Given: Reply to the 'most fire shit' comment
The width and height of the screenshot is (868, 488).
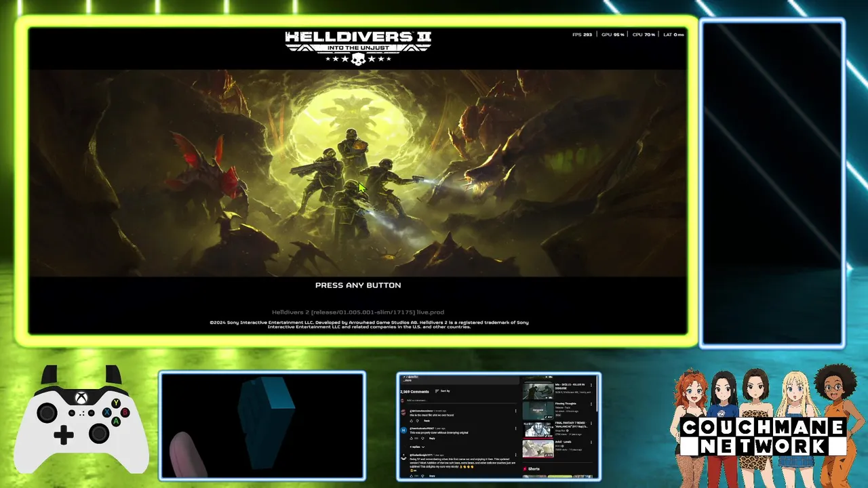Looking at the screenshot, I should (x=427, y=421).
